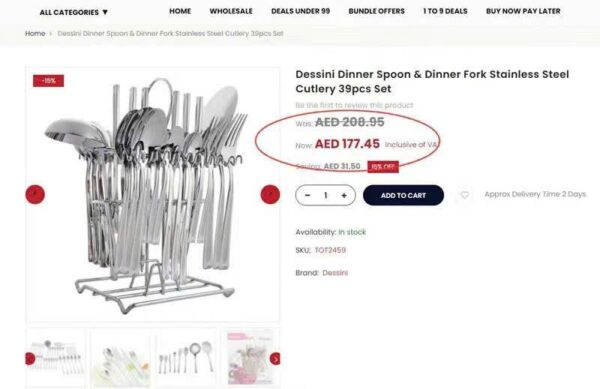Go to Deals Under 99 page
The height and width of the screenshot is (389, 600).
pyautogui.click(x=300, y=11)
